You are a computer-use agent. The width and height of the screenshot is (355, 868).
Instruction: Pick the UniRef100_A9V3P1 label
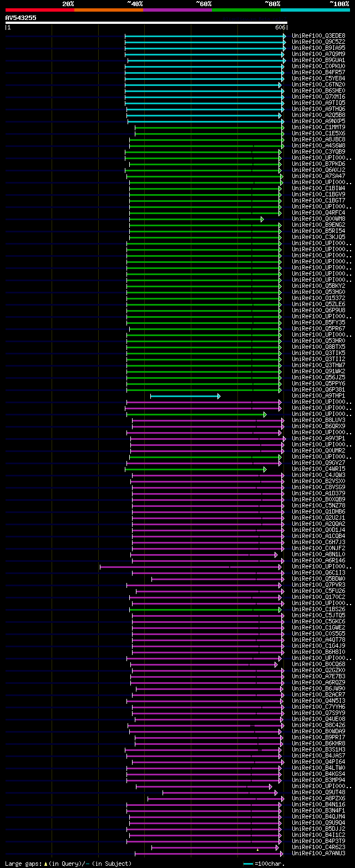coord(318,438)
